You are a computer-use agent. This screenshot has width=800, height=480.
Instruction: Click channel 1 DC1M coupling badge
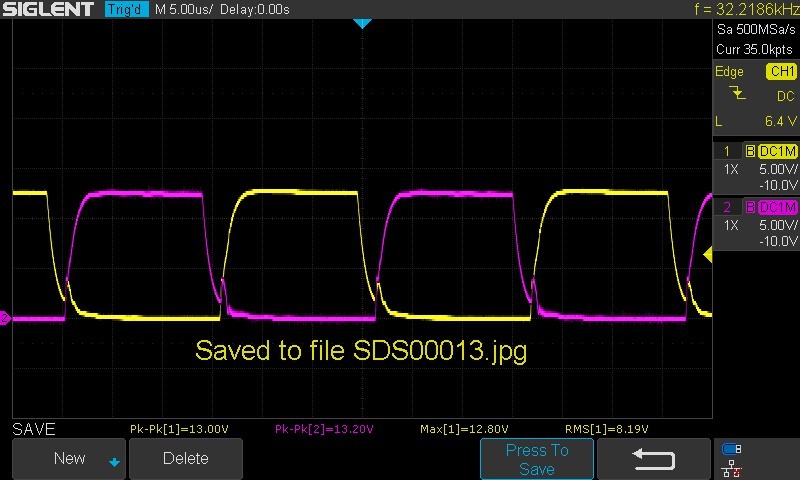click(x=777, y=151)
